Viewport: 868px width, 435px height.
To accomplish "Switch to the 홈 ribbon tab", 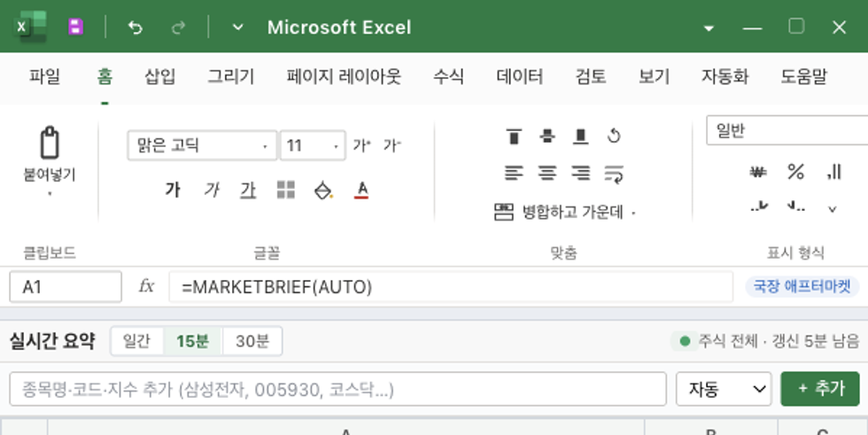I will tap(105, 76).
